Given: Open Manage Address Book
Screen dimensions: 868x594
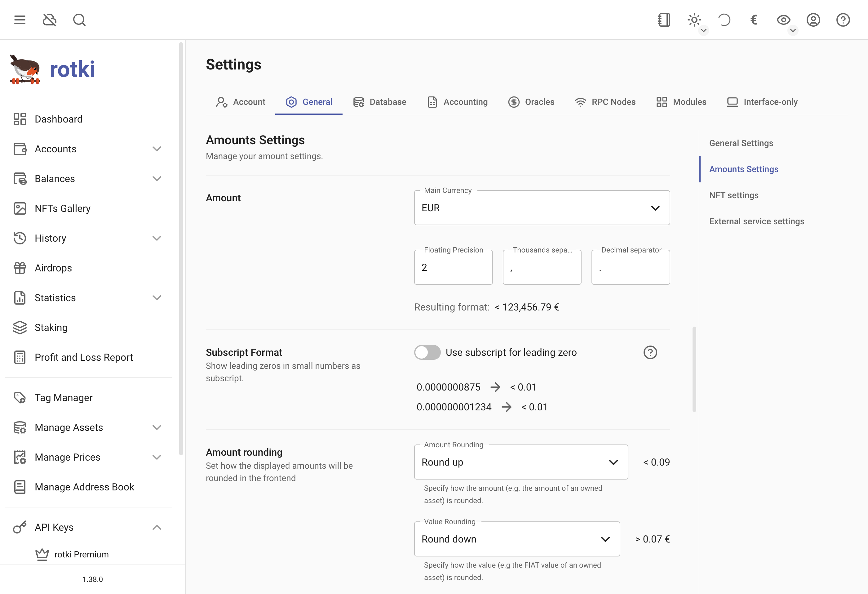Looking at the screenshot, I should 89,487.
